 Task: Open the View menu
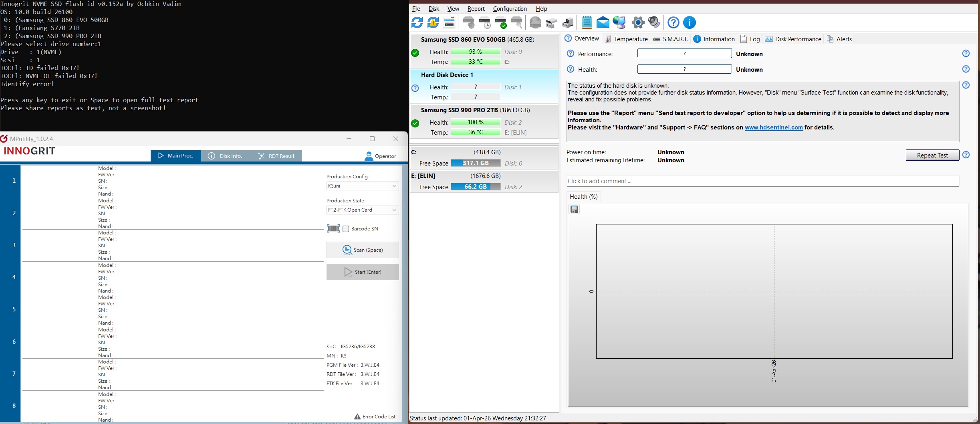coord(453,9)
